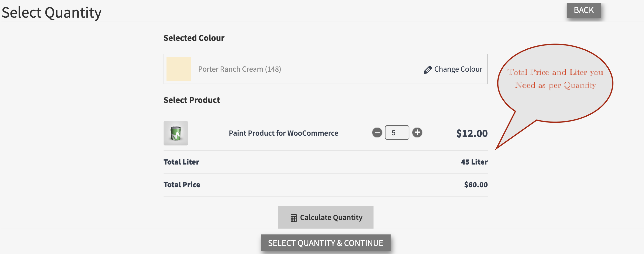Click the $12.00 unit price

[471, 133]
